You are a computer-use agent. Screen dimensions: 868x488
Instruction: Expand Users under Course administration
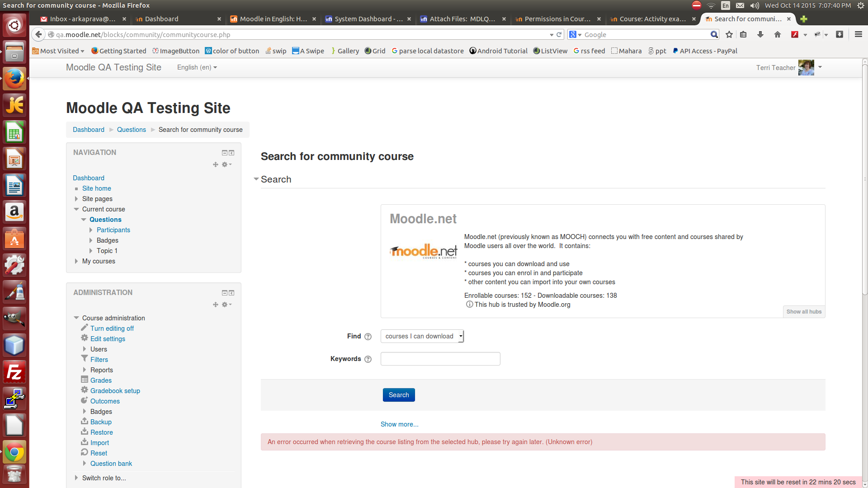(84, 349)
